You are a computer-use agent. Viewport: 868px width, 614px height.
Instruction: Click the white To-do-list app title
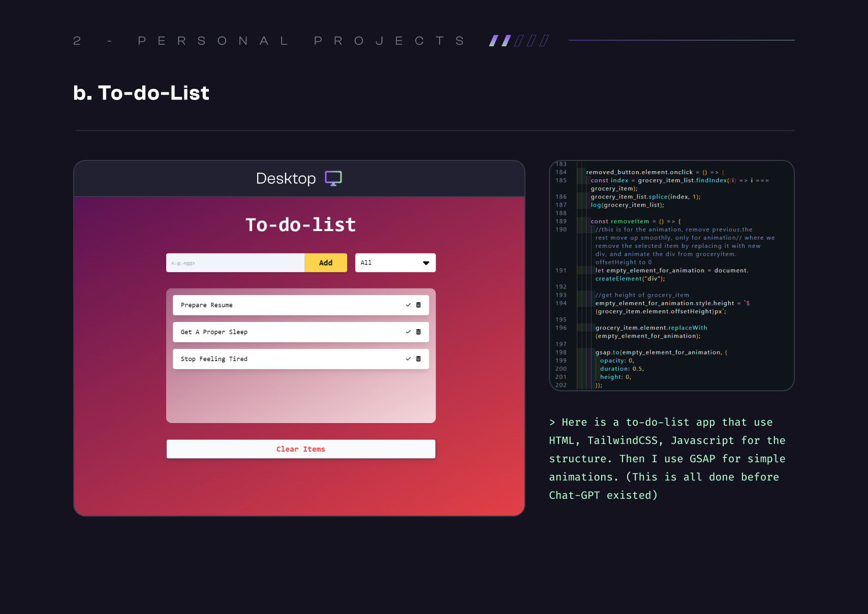(x=300, y=224)
